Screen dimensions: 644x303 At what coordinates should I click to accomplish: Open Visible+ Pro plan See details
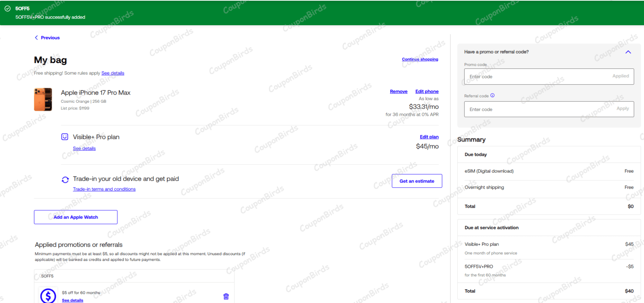pos(84,149)
